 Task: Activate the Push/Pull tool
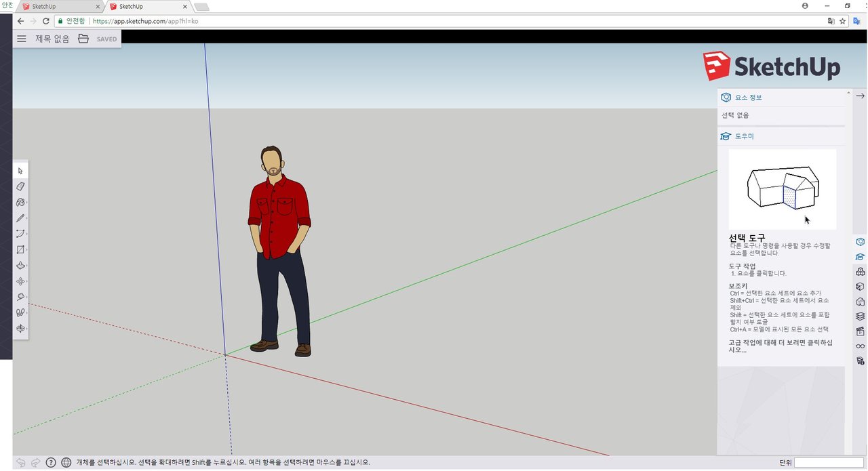tap(20, 265)
